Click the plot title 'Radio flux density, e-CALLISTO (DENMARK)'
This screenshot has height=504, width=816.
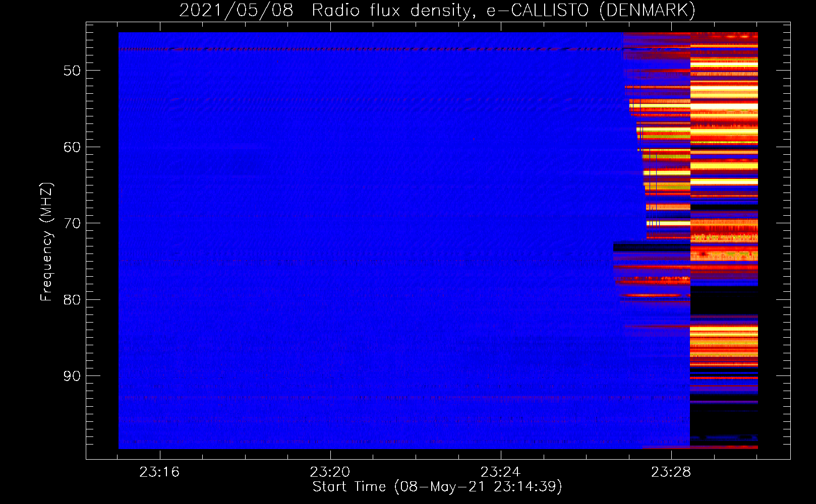pyautogui.click(x=503, y=10)
